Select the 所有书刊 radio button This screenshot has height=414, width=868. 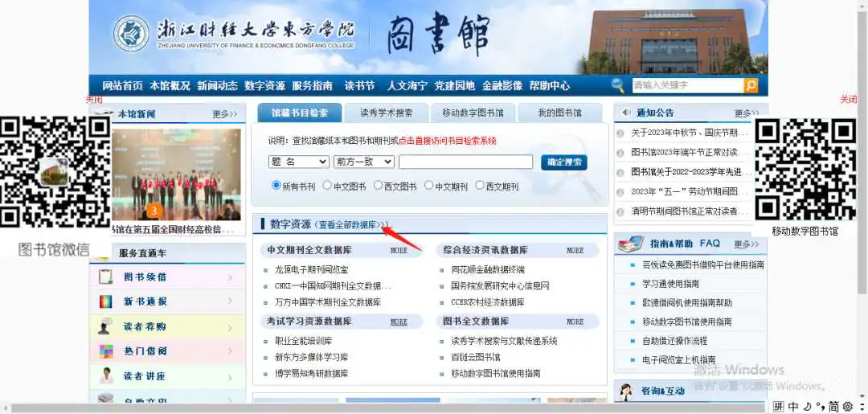(x=276, y=186)
